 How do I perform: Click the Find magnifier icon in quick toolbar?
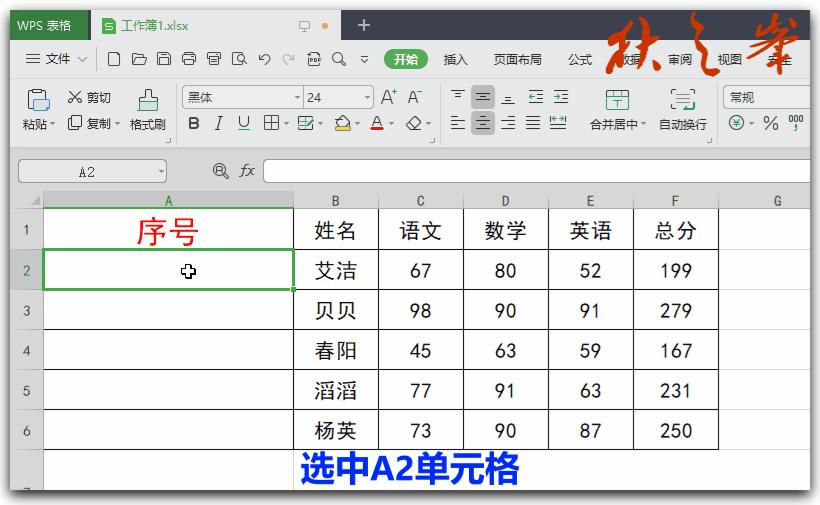(x=339, y=59)
